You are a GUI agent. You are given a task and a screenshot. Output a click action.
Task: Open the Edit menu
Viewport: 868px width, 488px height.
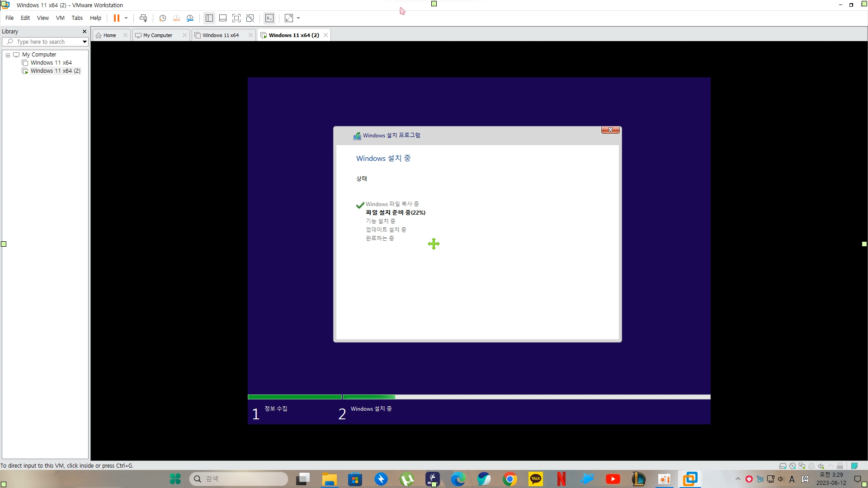coord(25,18)
